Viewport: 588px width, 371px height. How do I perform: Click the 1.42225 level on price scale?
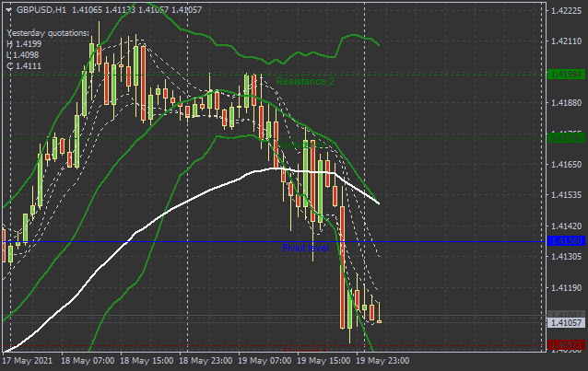coord(566,11)
